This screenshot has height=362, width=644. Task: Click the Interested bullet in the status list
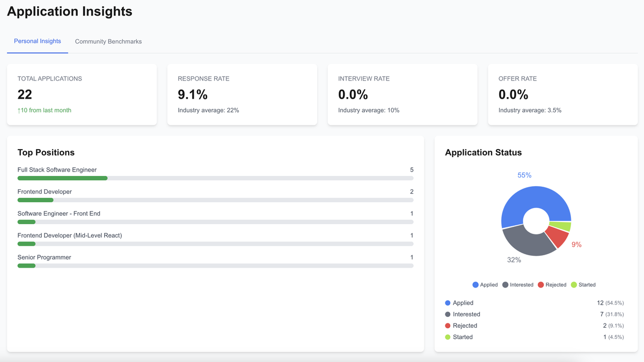448,314
